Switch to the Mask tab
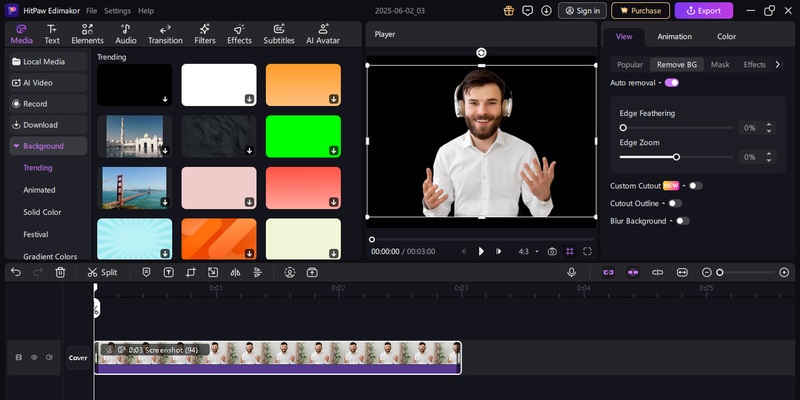Screen dimensions: 800x400 720,65
